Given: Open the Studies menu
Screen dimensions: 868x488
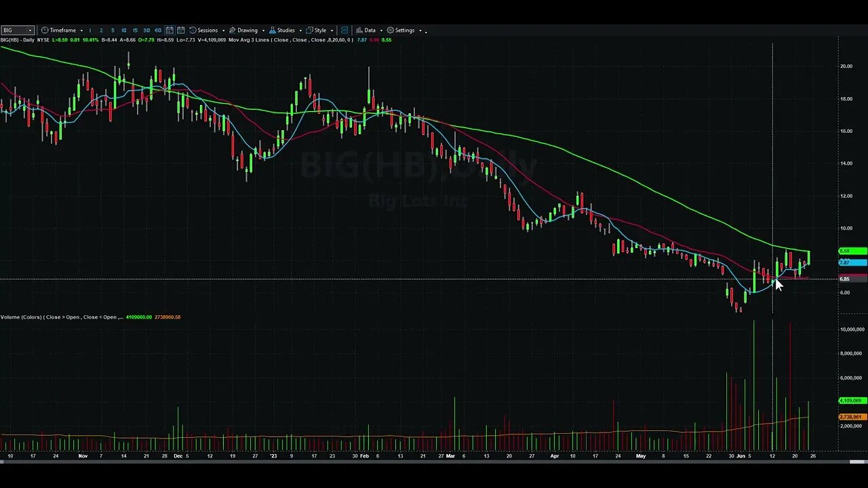Looking at the screenshot, I should pyautogui.click(x=282, y=30).
